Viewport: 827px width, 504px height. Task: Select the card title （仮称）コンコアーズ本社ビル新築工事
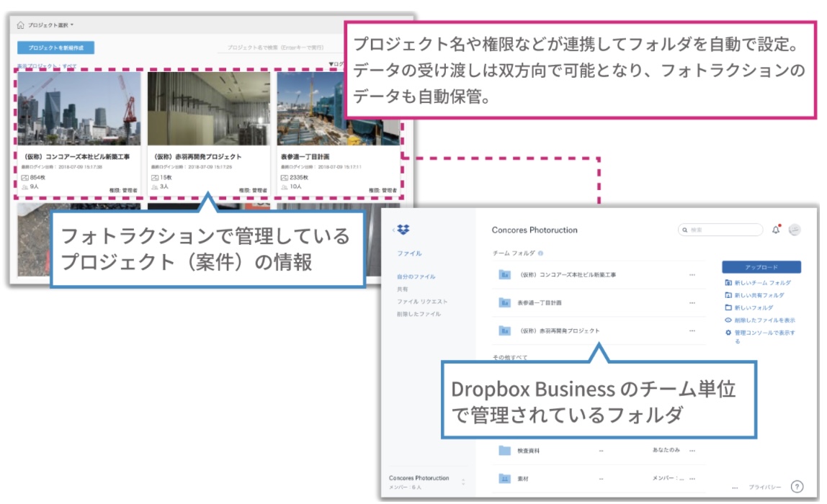76,156
